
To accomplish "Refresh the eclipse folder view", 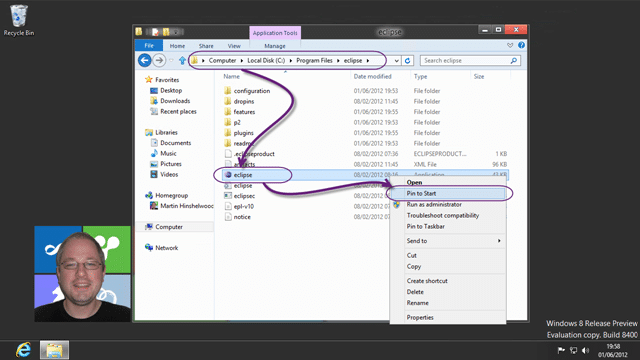I will coord(407,60).
